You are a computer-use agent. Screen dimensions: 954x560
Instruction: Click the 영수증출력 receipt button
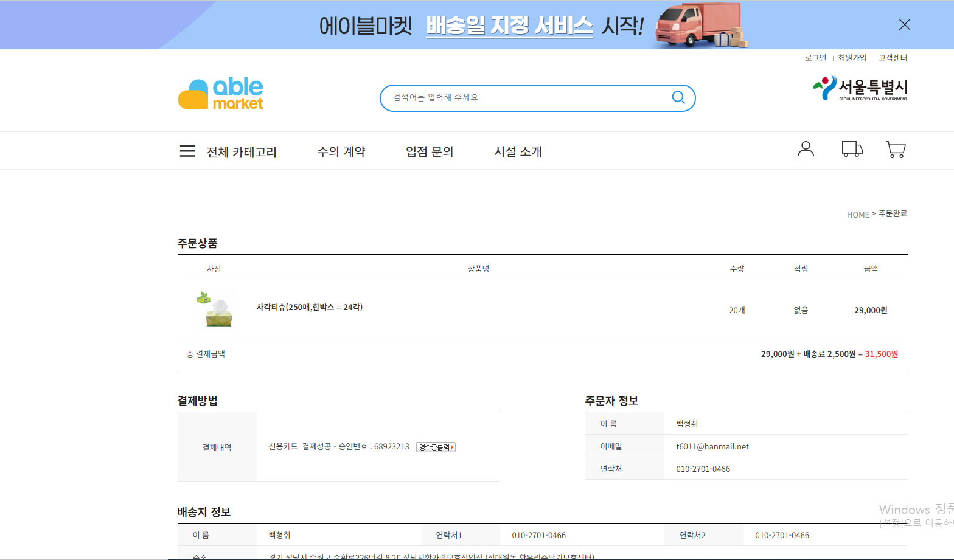click(x=436, y=448)
